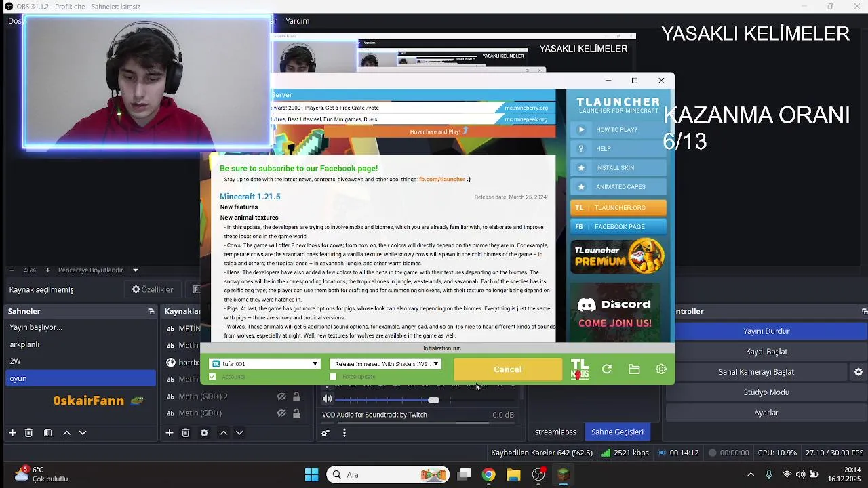Viewport: 868px width, 488px height.
Task: Switch to the Sahne Geçişleri tab
Action: pyautogui.click(x=617, y=432)
